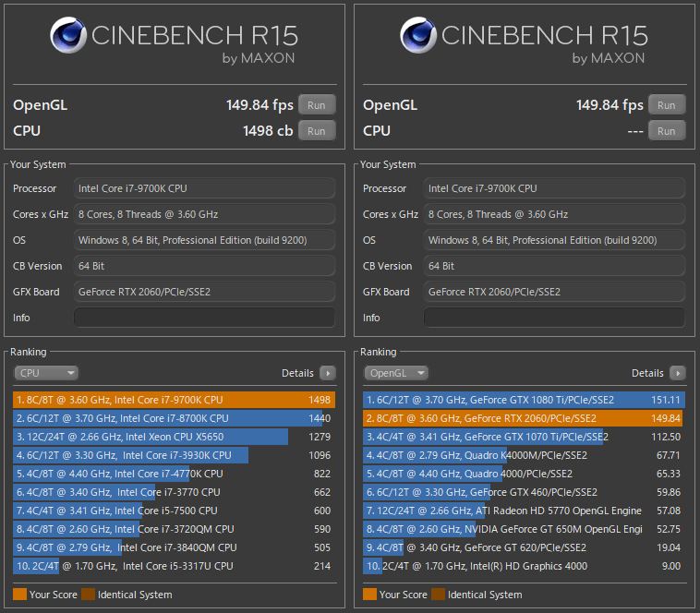700x613 pixels.
Task: Click Your Score orange swatch in left window
Action: [x=19, y=595]
